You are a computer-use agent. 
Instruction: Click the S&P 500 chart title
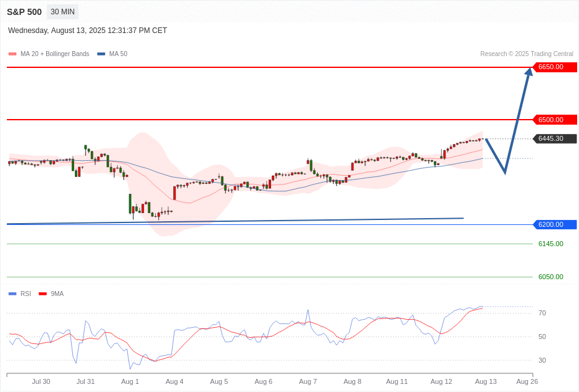coord(24,12)
